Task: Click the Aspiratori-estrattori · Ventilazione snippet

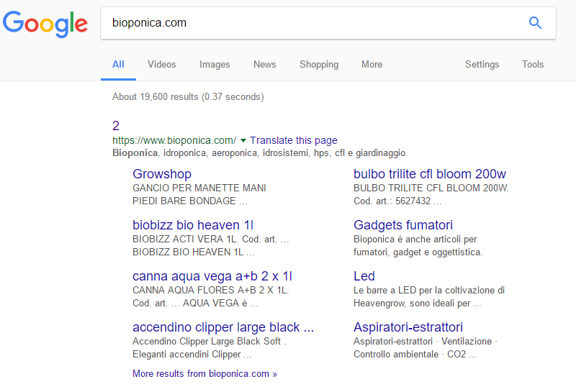Action: tap(426, 347)
